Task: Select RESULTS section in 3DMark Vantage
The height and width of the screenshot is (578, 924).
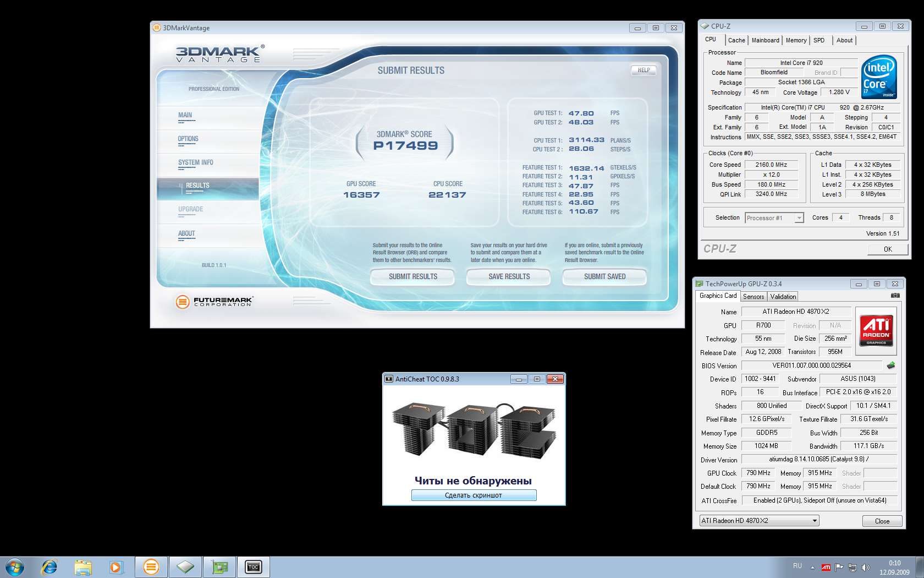Action: point(207,188)
